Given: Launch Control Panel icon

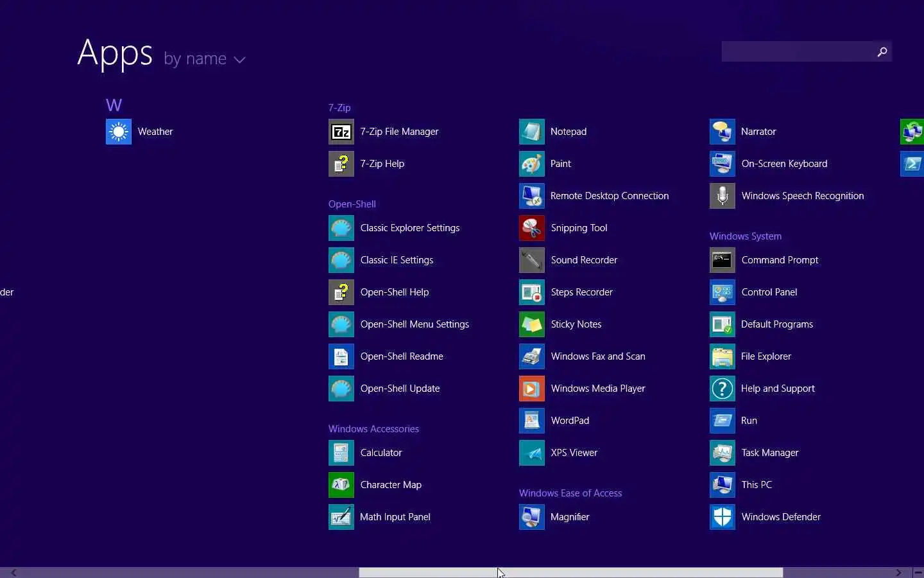Looking at the screenshot, I should (x=723, y=292).
